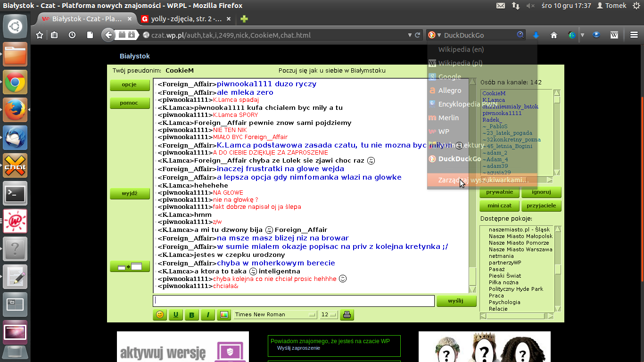Image resolution: width=644 pixels, height=362 pixels.
Task: Open the mini czat button
Action: [499, 206]
